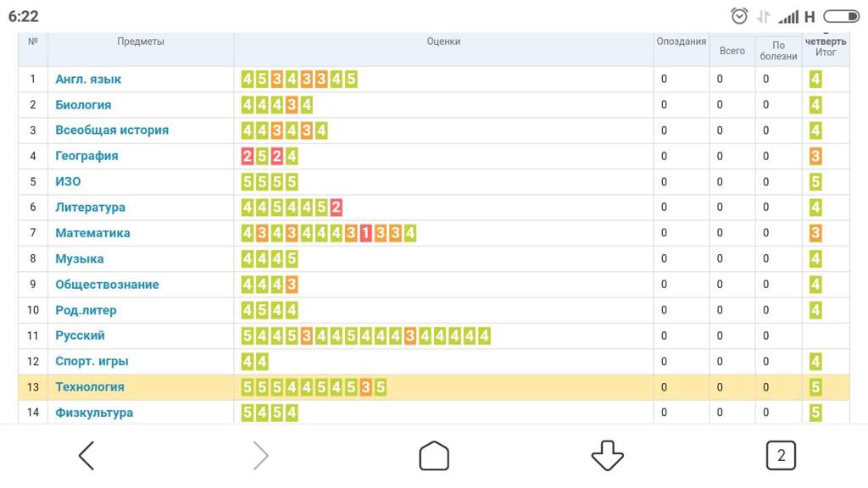Open the Всеобщая история subject link
Screen dimensions: 868x488
point(112,130)
